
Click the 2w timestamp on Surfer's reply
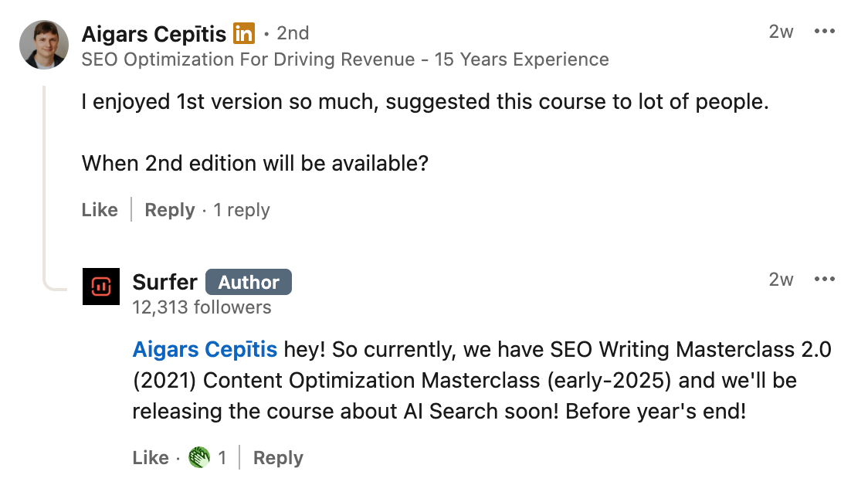click(x=781, y=280)
